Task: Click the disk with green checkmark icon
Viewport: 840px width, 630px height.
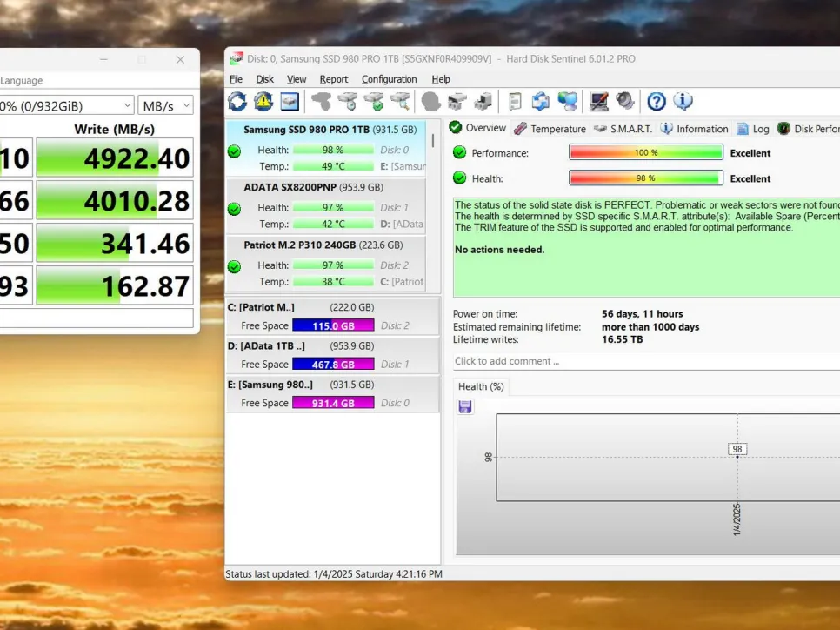Action: click(x=374, y=101)
